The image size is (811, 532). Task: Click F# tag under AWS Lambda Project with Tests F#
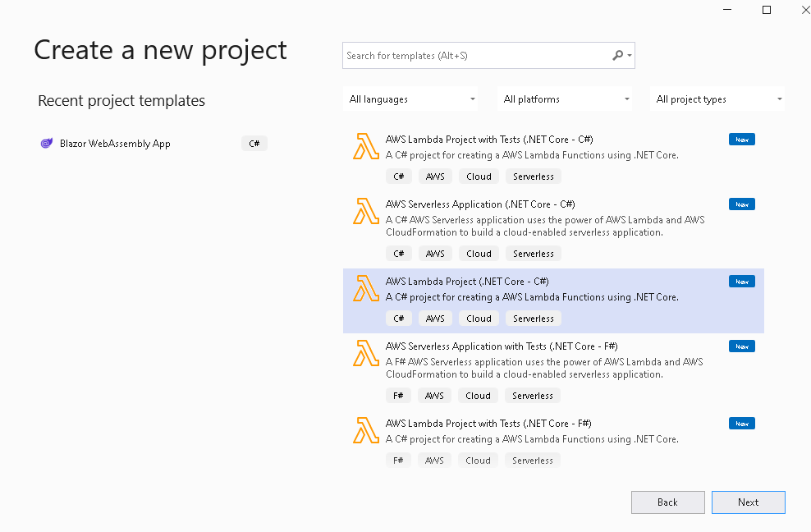(398, 460)
